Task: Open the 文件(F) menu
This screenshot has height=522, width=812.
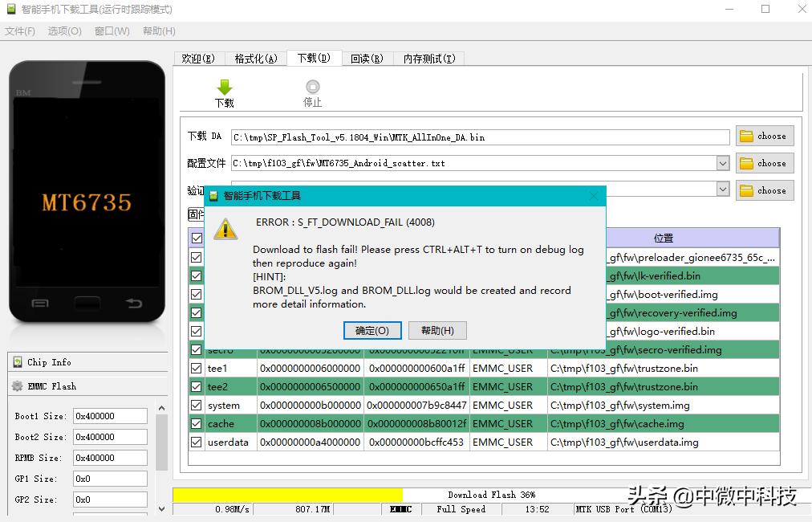Action: point(20,31)
